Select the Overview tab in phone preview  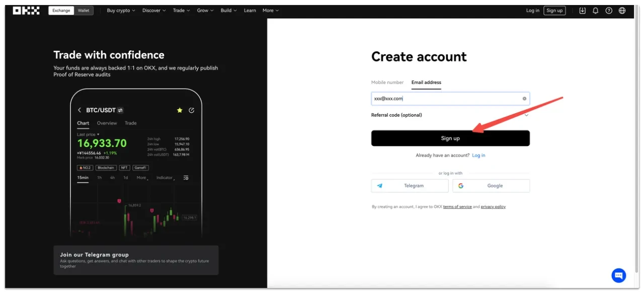(107, 123)
